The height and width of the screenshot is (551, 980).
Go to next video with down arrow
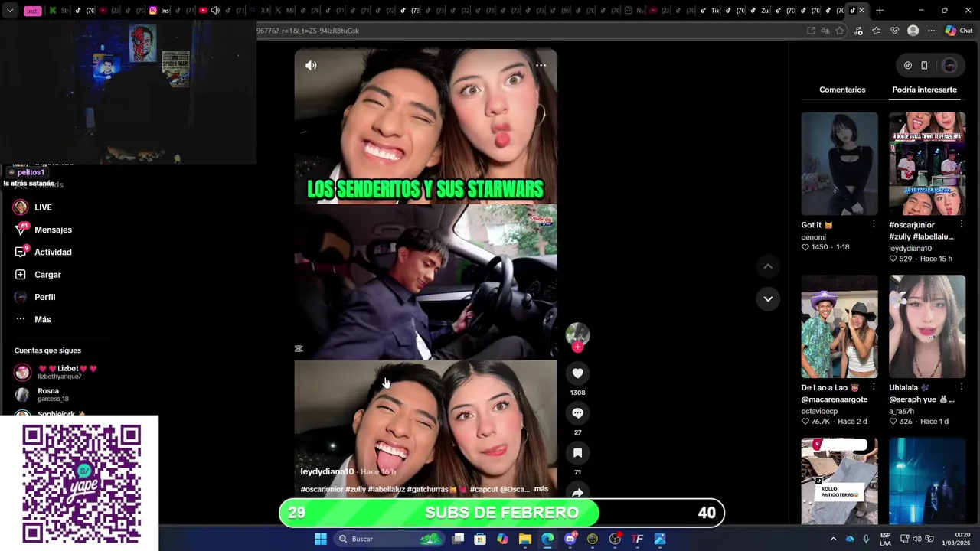click(x=768, y=298)
